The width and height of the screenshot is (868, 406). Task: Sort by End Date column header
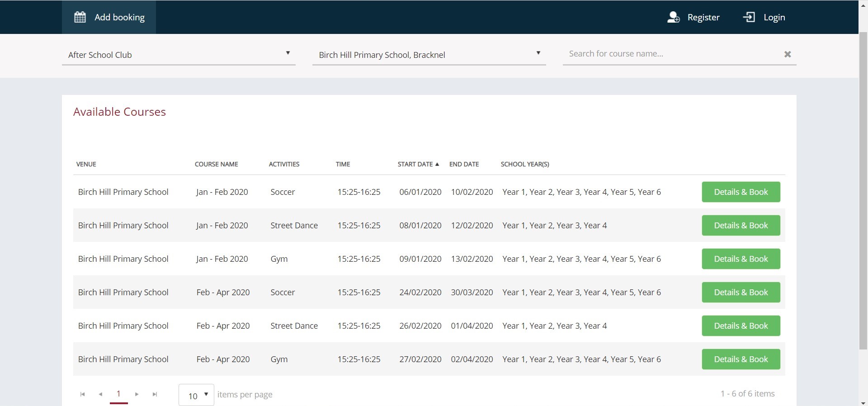tap(464, 164)
